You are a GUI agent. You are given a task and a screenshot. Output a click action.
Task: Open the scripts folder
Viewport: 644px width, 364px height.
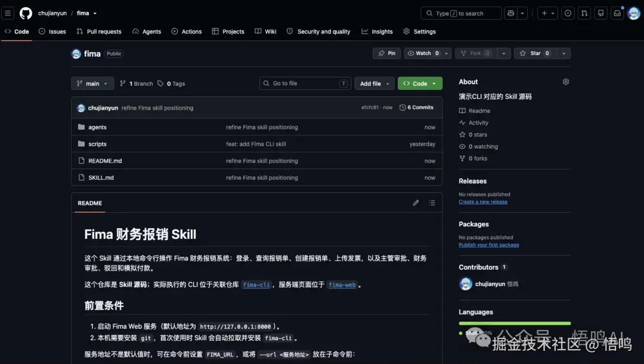coord(97,144)
